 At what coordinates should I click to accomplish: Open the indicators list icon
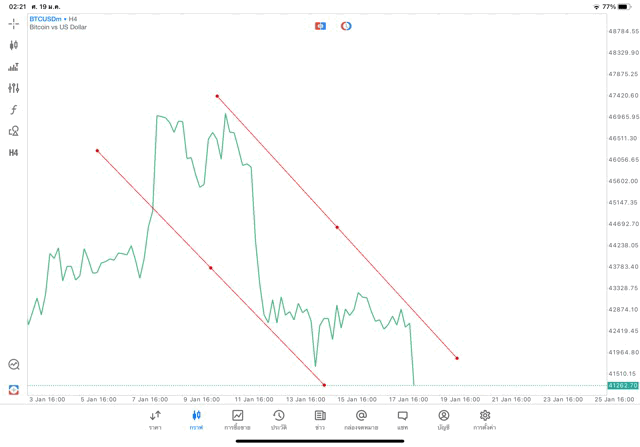pos(14,67)
